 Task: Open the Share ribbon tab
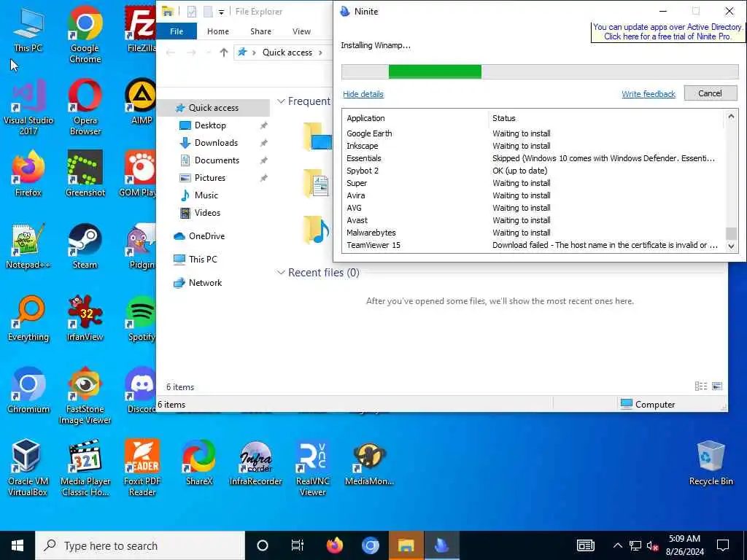pos(260,31)
